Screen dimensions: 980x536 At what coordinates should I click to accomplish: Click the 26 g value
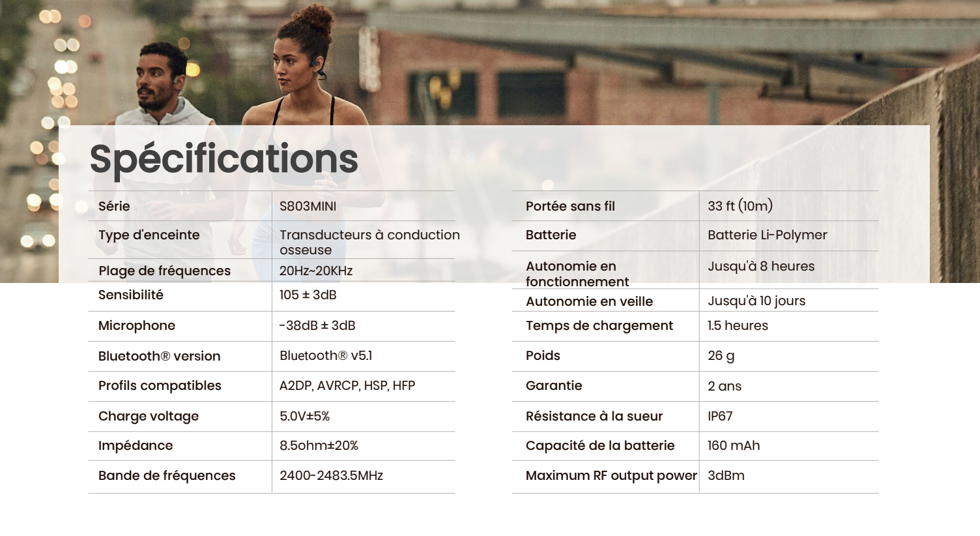tap(721, 355)
